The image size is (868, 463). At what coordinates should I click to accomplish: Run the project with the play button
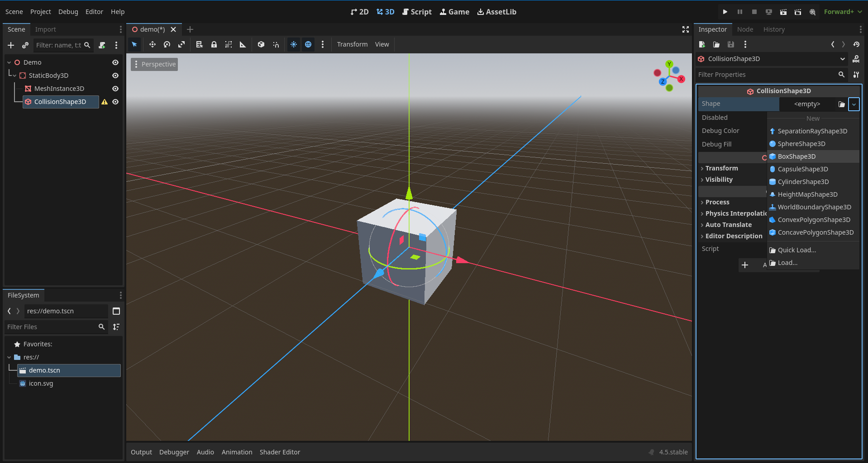[x=725, y=11]
